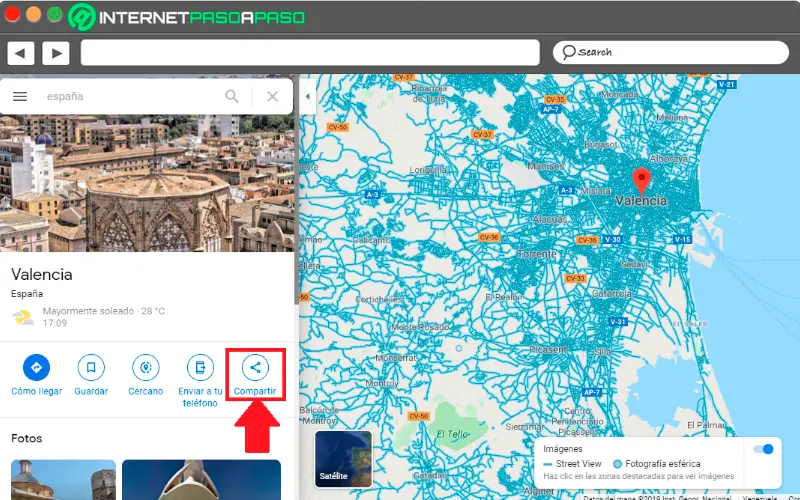Click the Street View legend label

pos(578,464)
